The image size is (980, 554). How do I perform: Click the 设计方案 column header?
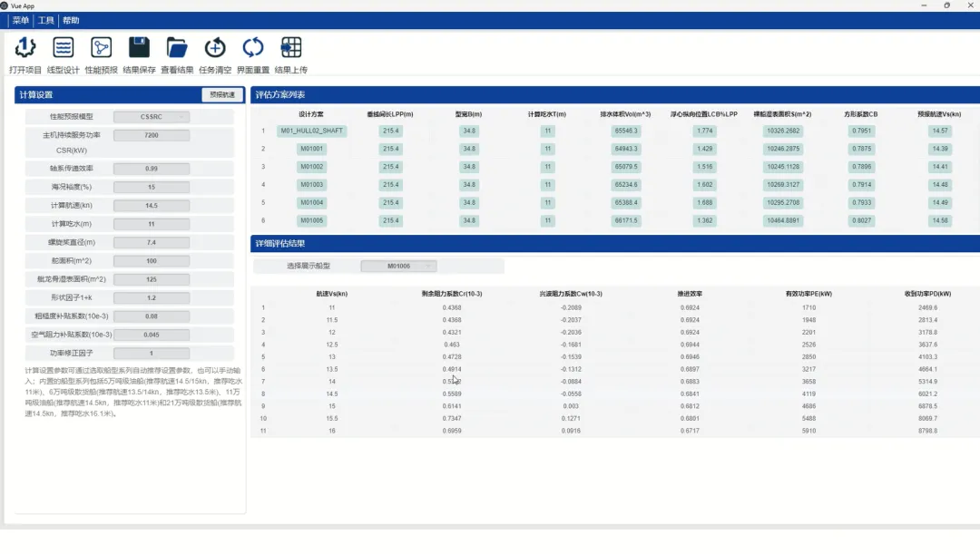click(311, 114)
